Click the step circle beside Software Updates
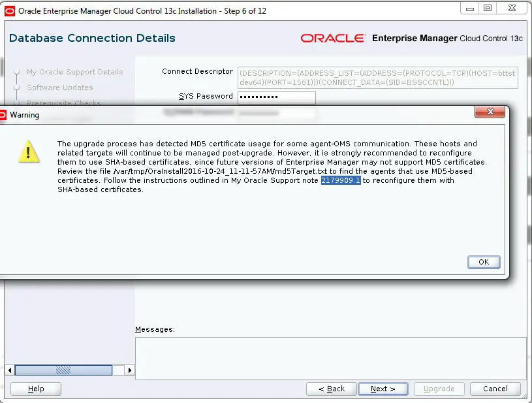Viewport: 532px width, 403px height. pos(16,88)
